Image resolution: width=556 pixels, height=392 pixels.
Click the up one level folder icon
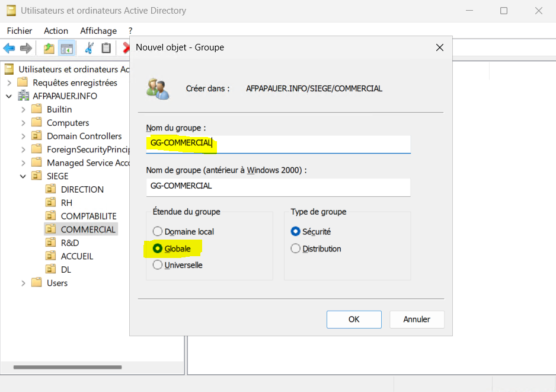(x=49, y=48)
